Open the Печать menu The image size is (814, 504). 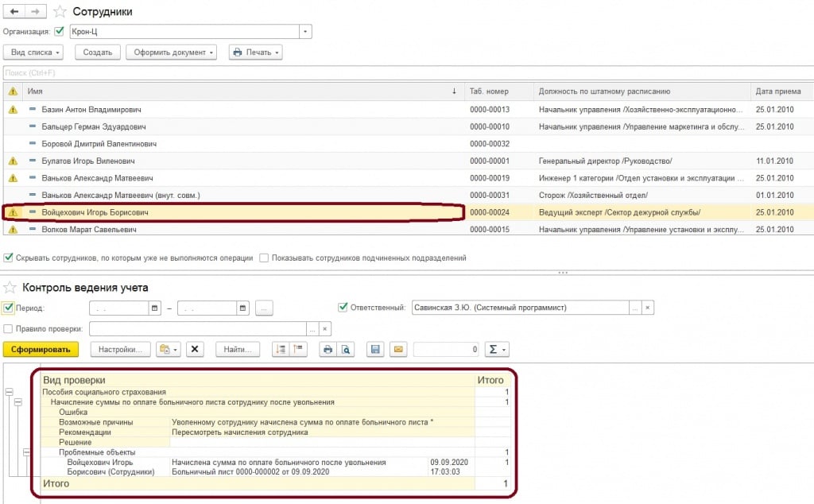[255, 52]
